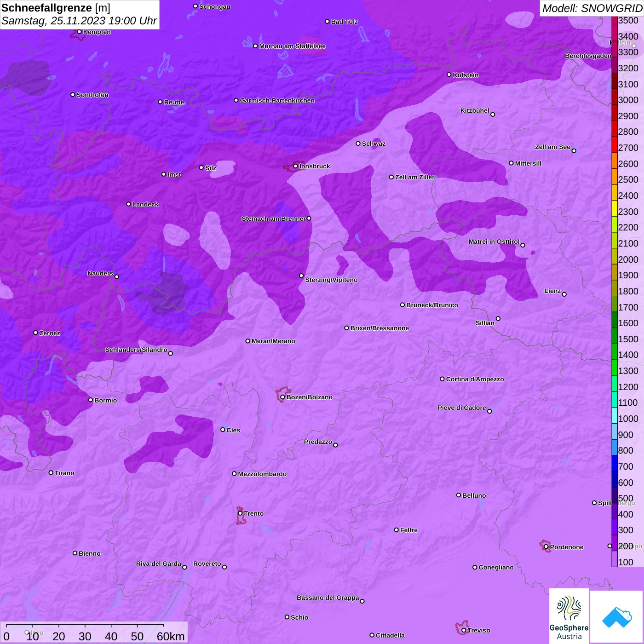Click the Schongau label
This screenshot has height=644, width=644.
(215, 6)
